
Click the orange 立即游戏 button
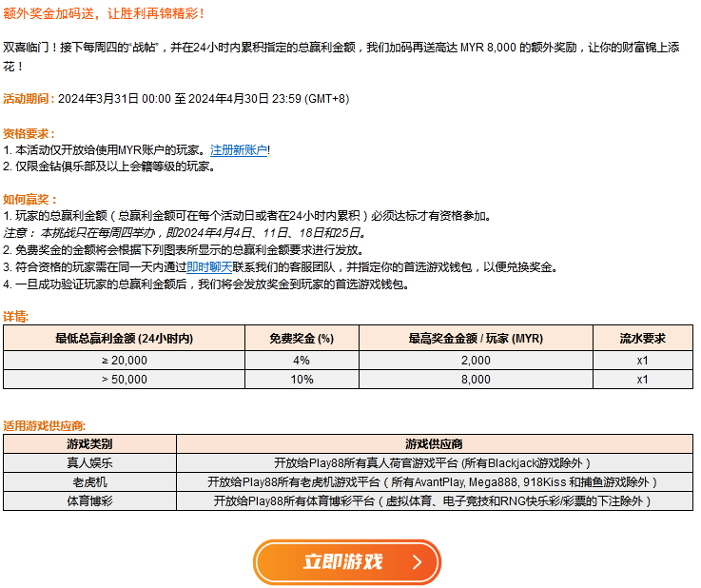click(x=346, y=561)
